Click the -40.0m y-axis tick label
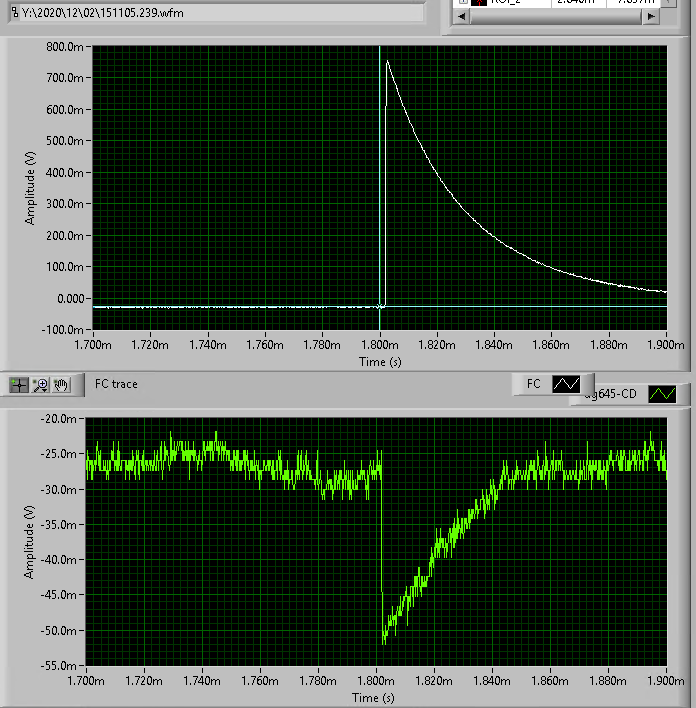 coord(58,560)
